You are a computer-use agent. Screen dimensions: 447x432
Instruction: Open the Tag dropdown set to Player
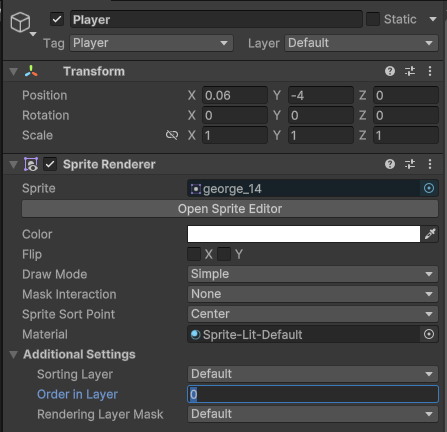point(151,43)
